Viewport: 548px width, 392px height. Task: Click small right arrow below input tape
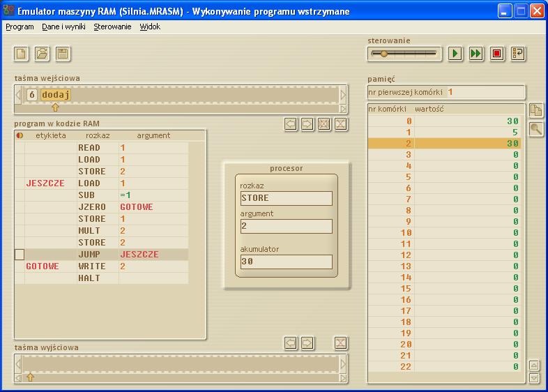click(x=343, y=109)
